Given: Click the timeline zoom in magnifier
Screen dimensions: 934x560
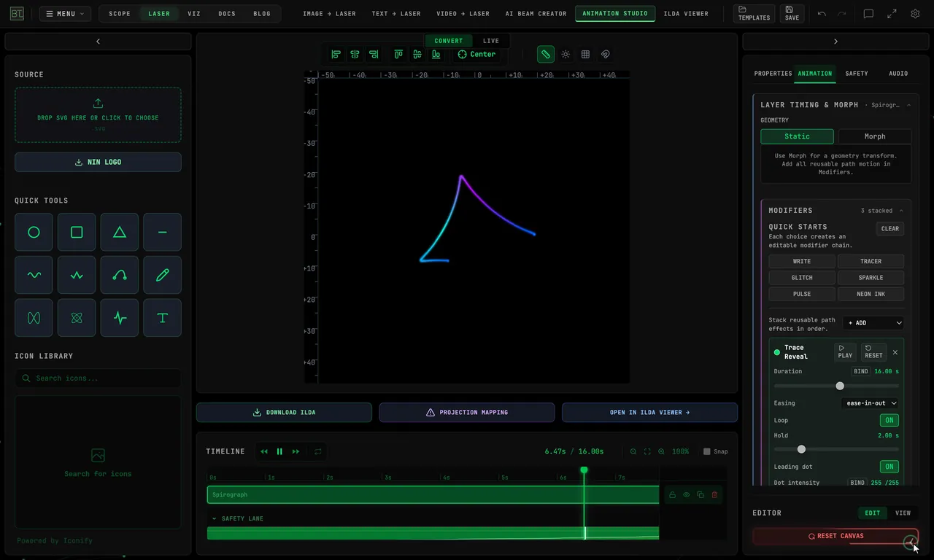Looking at the screenshot, I should coord(661,452).
